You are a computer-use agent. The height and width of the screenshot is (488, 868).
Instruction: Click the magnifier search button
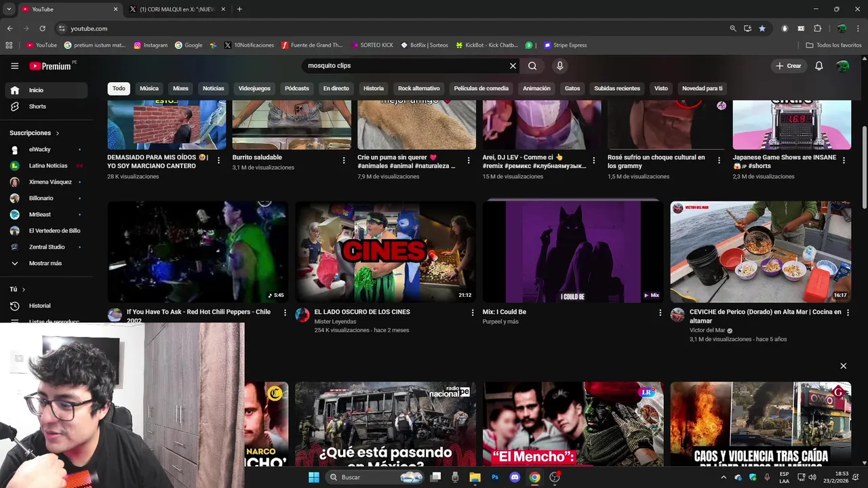532,66
